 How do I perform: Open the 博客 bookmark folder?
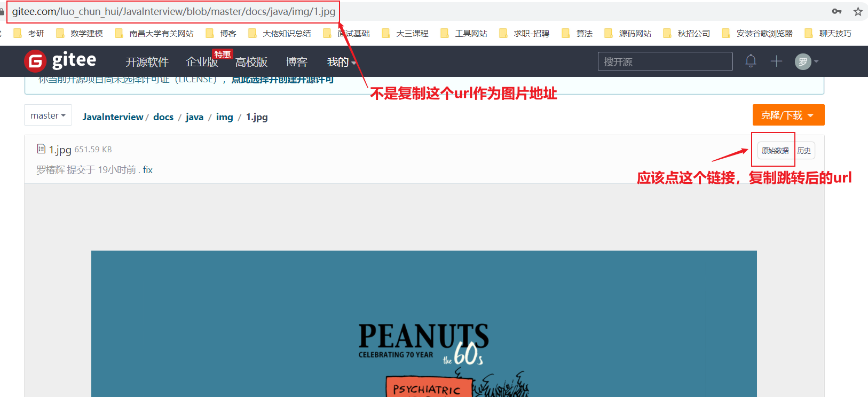point(221,33)
